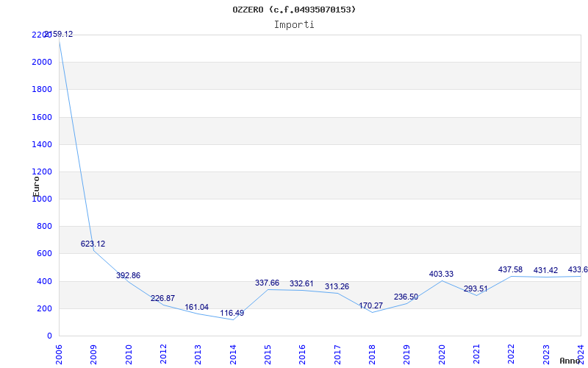Click the 2017 year label
The height and width of the screenshot is (368, 588).
337,355
